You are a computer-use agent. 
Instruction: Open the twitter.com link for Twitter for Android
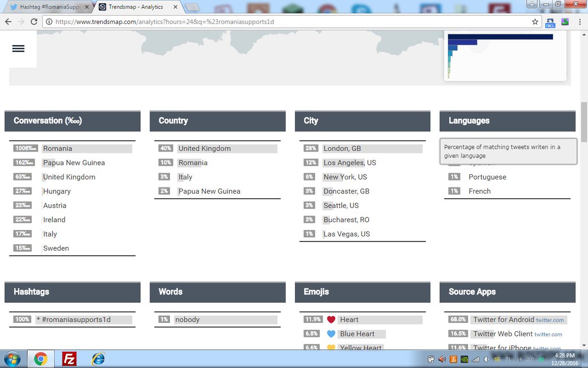click(x=550, y=320)
